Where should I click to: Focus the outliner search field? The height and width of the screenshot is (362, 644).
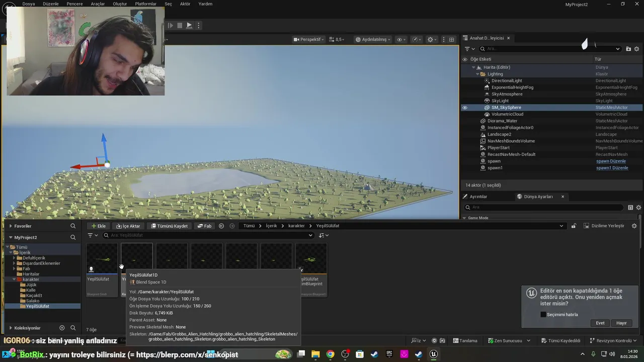pos(550,49)
